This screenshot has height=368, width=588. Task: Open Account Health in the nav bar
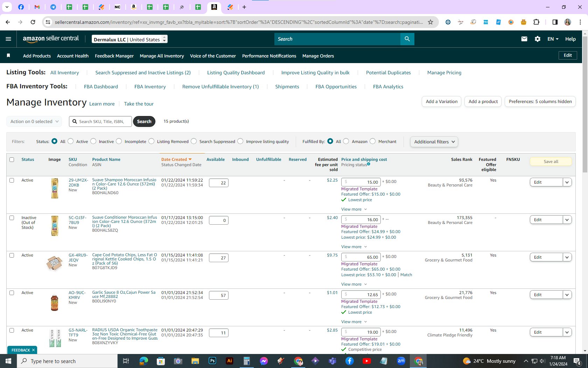click(73, 56)
